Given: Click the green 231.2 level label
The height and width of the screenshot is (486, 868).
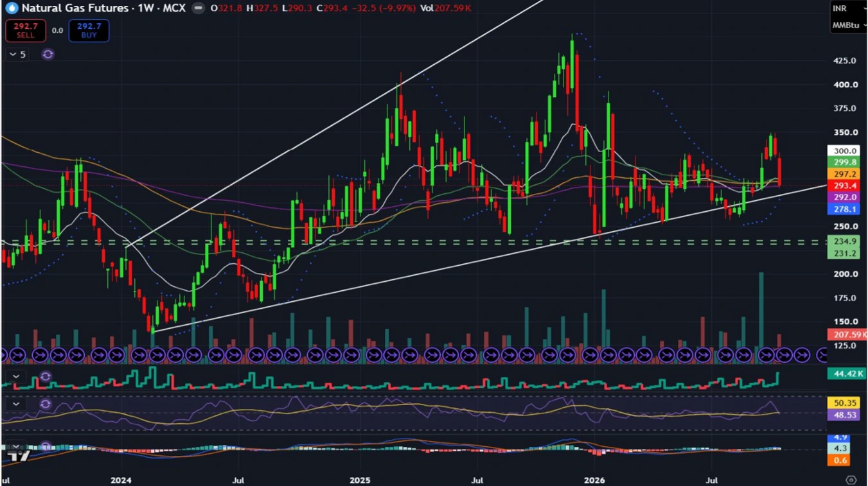Looking at the screenshot, I should coord(844,254).
